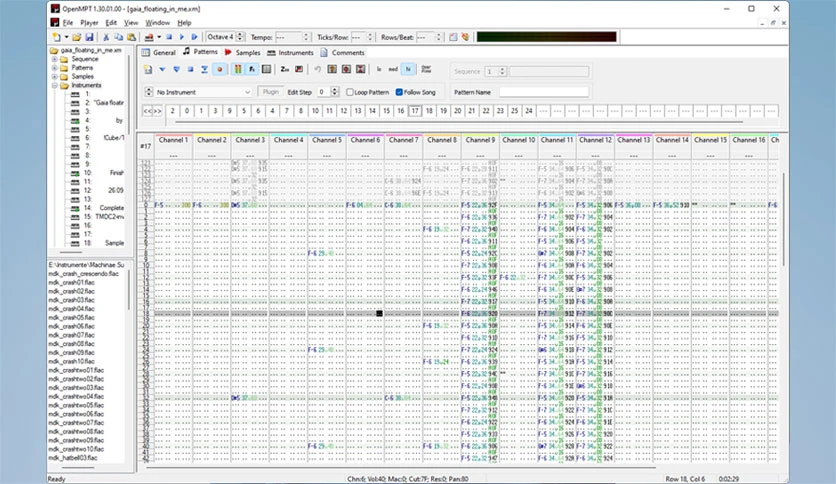Screen dimensions: 836x484
Task: Switch to the Comments tab
Action: 342,52
